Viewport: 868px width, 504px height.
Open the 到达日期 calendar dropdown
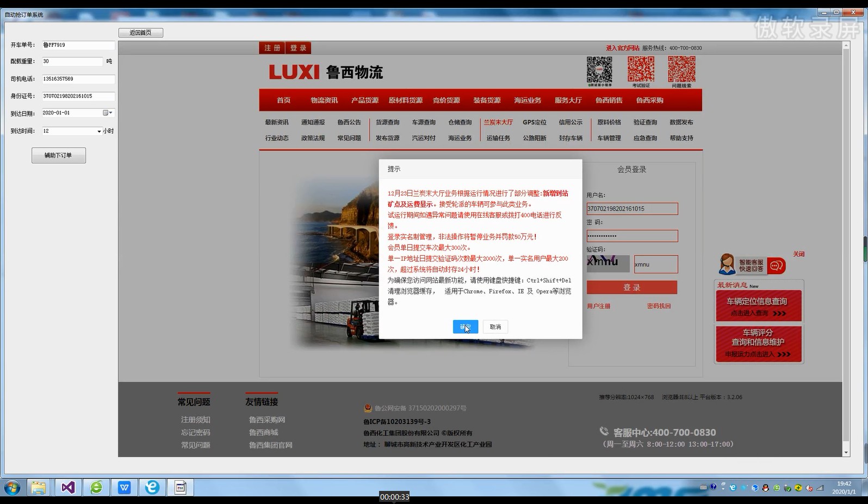[108, 113]
